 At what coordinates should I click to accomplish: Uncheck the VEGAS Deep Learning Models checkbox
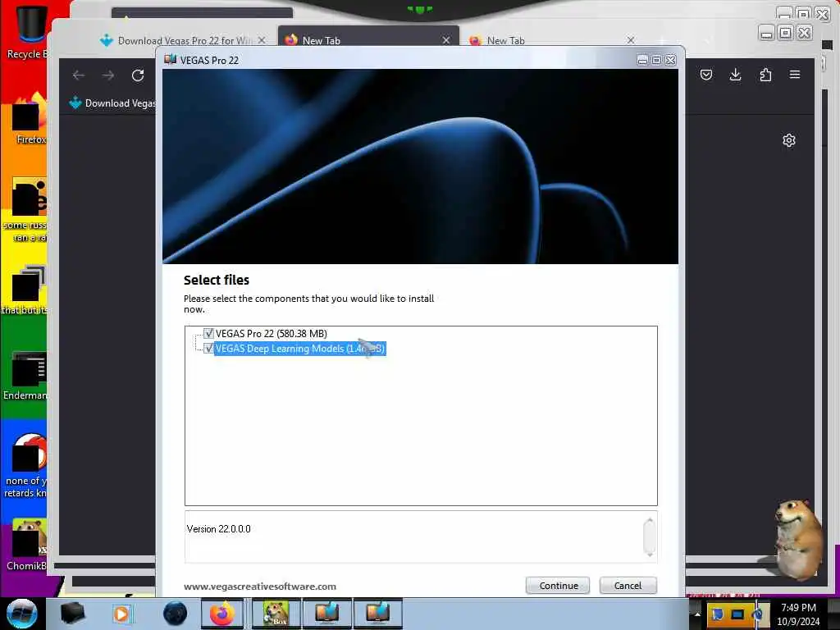click(208, 348)
